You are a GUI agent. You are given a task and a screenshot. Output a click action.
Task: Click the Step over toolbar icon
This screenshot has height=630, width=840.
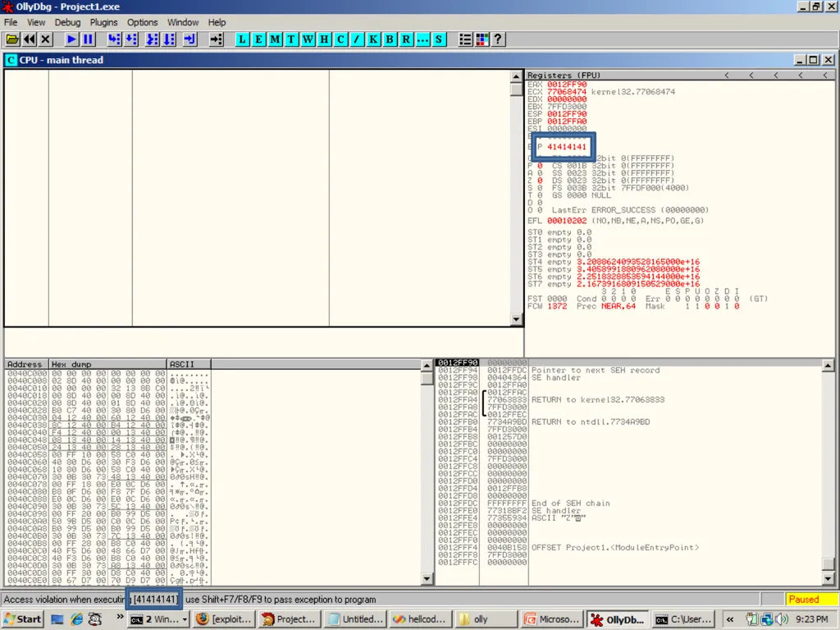click(130, 39)
